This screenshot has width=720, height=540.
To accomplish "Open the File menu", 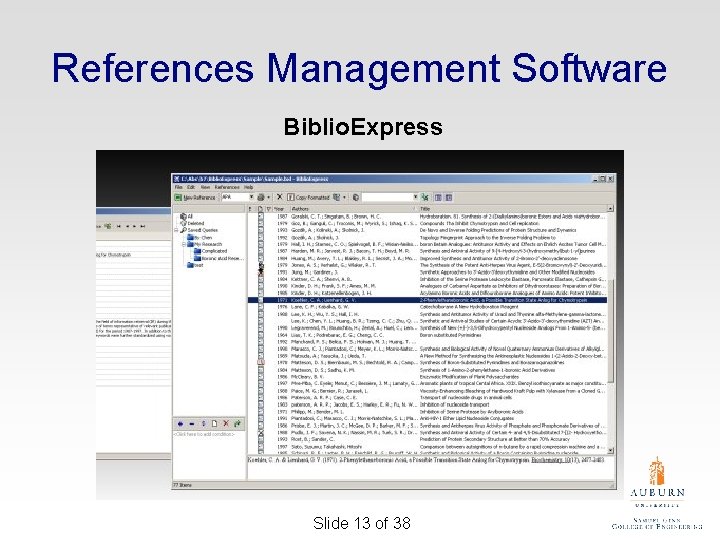I will coord(179,187).
